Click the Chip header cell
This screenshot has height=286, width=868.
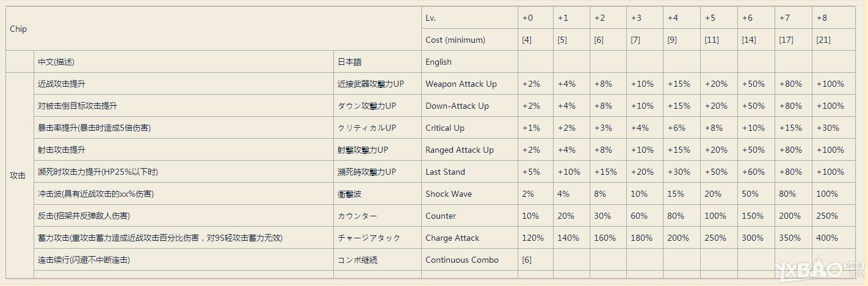214,29
